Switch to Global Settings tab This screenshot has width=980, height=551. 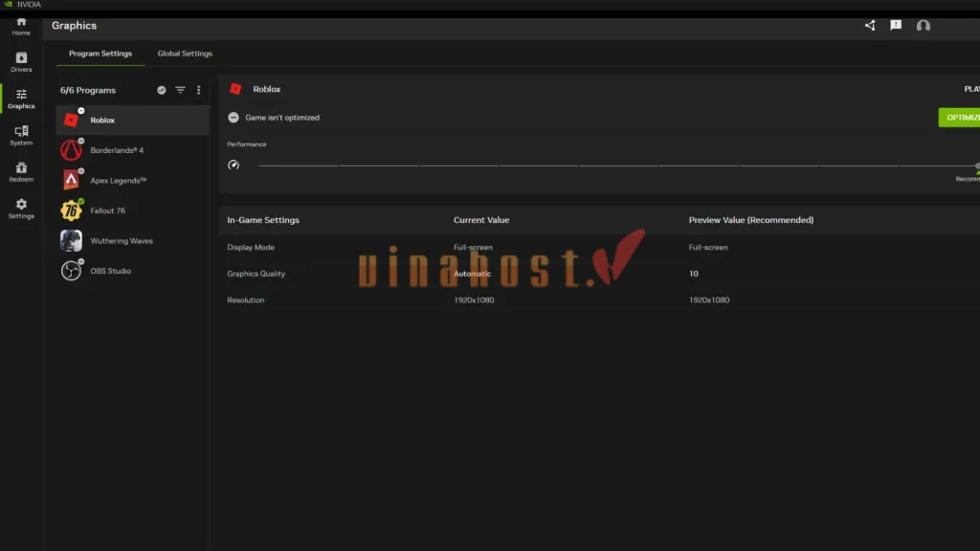point(185,54)
